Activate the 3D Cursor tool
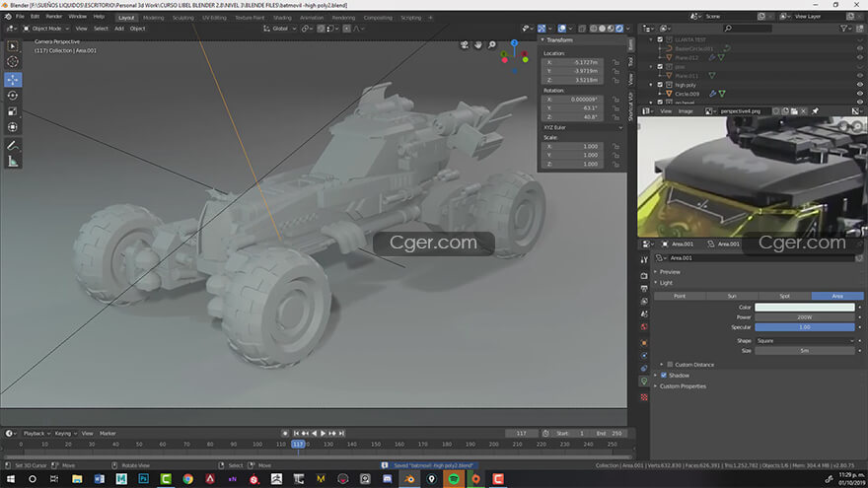This screenshot has height=488, width=868. point(13,61)
